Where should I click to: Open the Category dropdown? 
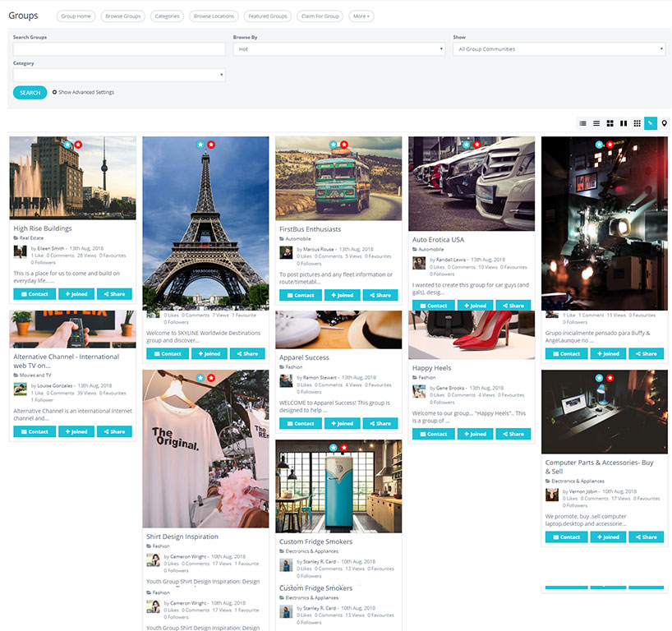coord(119,76)
